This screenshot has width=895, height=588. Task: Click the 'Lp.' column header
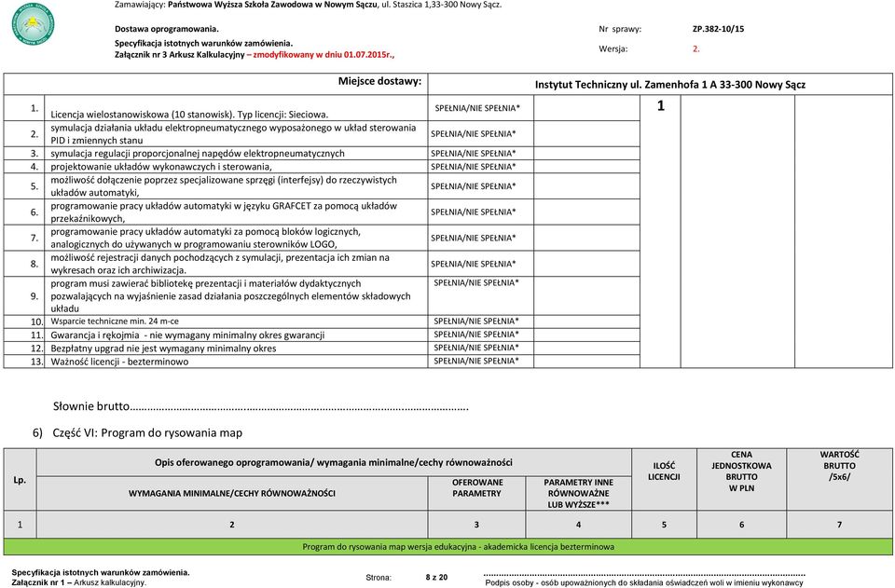(x=20, y=480)
